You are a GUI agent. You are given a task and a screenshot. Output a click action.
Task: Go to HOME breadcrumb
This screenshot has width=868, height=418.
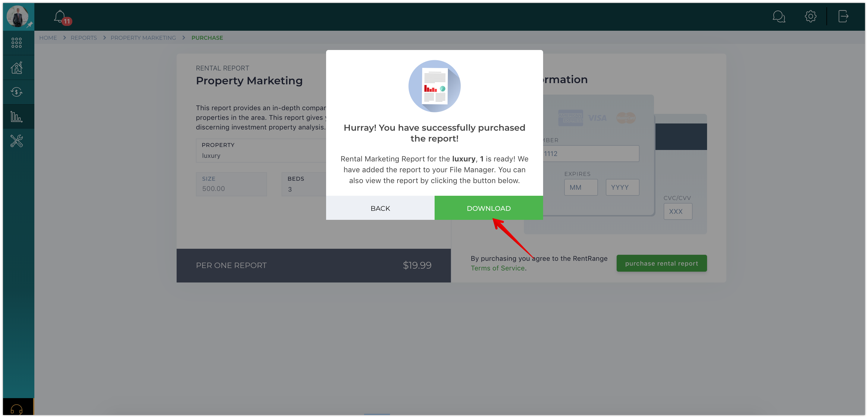coord(48,38)
